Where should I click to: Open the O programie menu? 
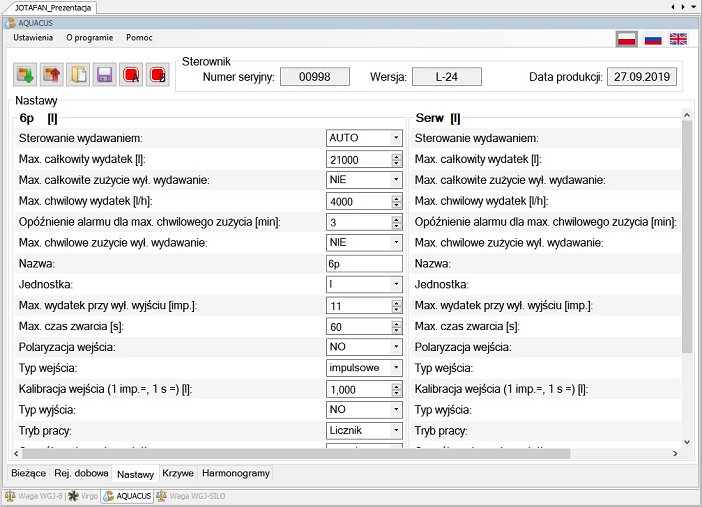(x=90, y=38)
